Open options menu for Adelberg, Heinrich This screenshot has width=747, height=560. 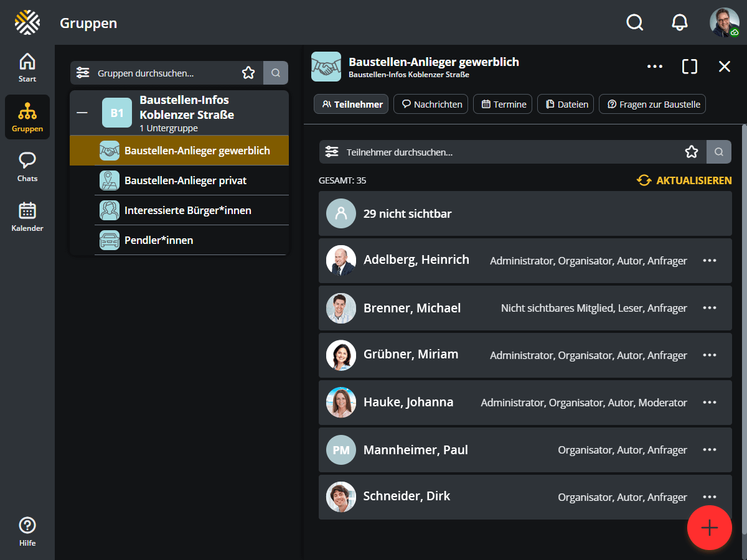click(x=710, y=260)
